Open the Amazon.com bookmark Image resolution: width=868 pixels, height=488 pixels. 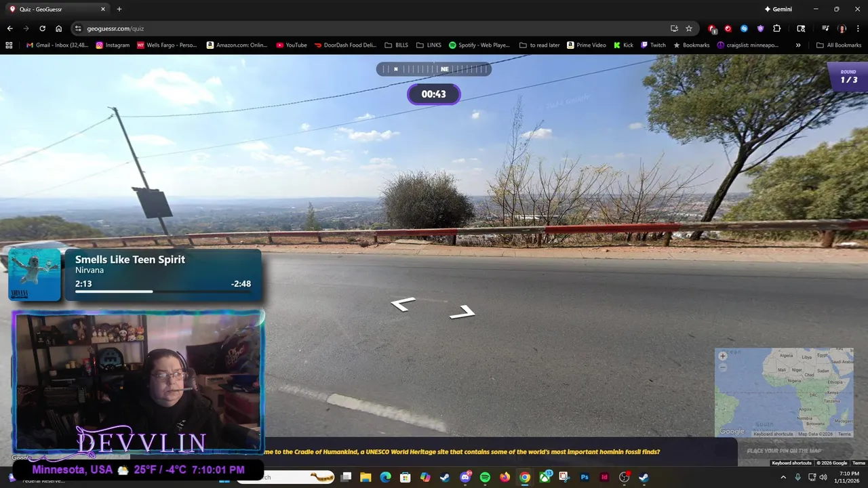(237, 45)
